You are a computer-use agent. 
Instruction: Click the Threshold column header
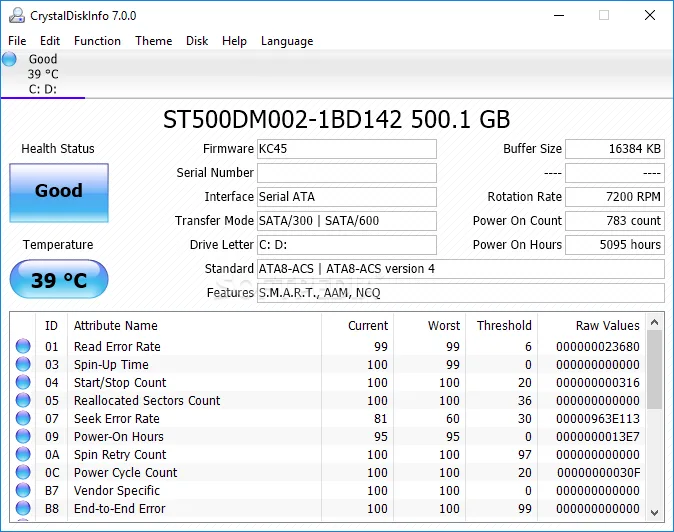(504, 325)
